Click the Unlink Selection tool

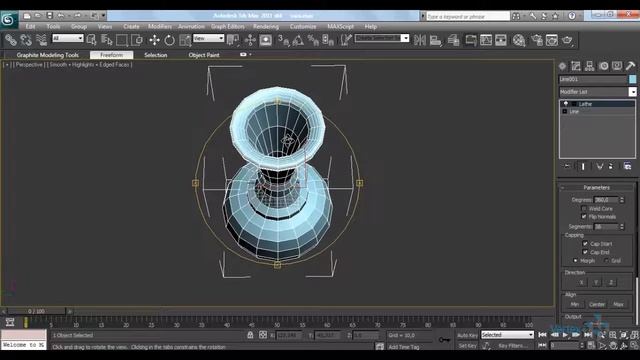point(26,40)
